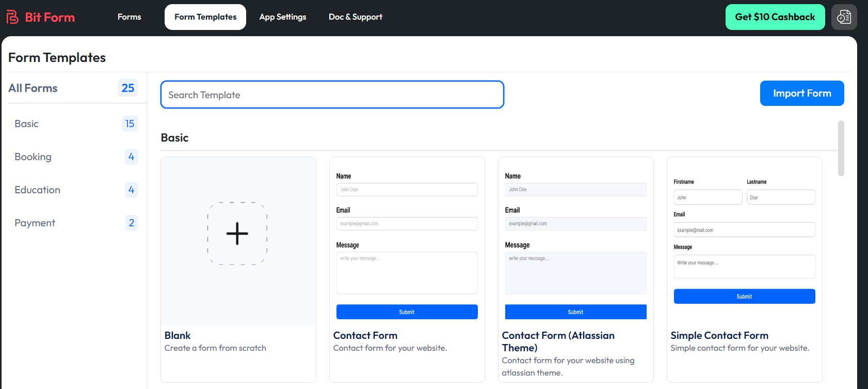Screen dimensions: 868x389
Task: Click the template list vertical scrollbar
Action: click(x=841, y=148)
